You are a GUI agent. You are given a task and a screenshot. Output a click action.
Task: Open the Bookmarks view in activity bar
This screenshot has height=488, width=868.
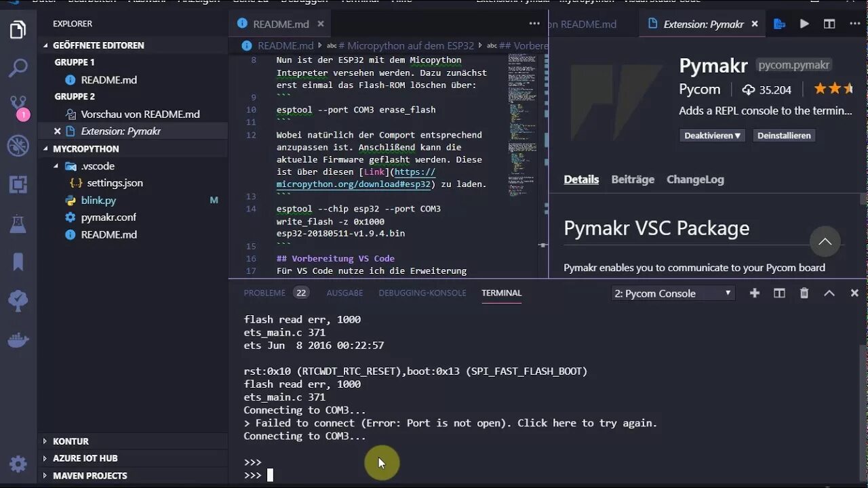[x=18, y=262]
